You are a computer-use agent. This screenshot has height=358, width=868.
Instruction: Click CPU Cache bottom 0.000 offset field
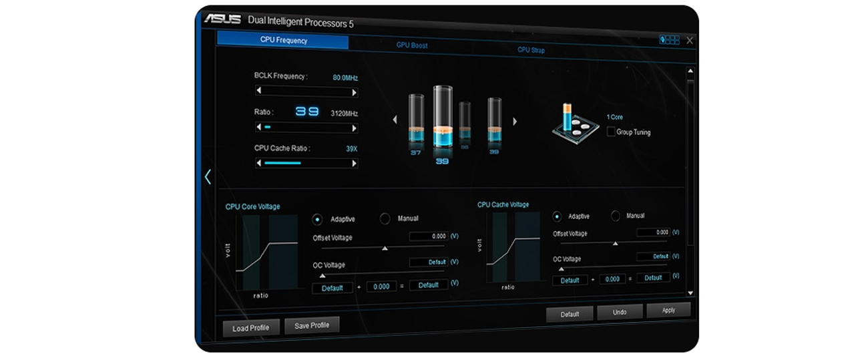[612, 279]
